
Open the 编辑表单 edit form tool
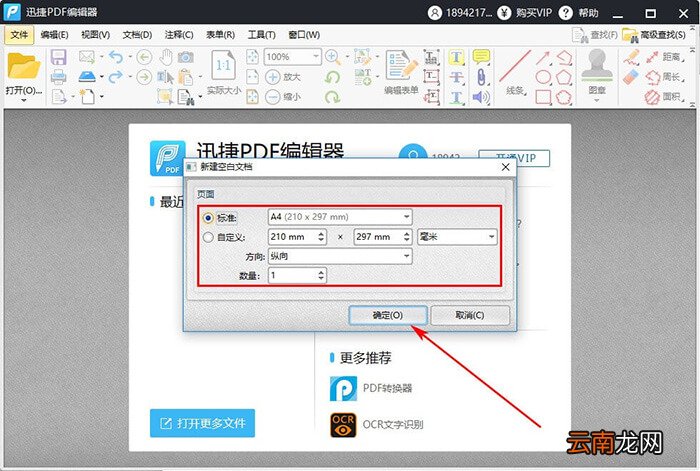pyautogui.click(x=401, y=73)
